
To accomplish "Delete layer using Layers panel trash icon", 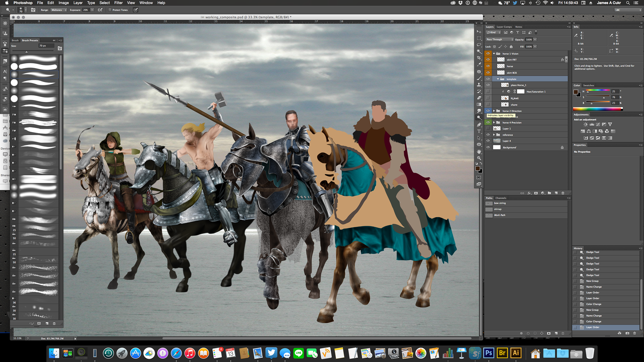I will (x=563, y=193).
